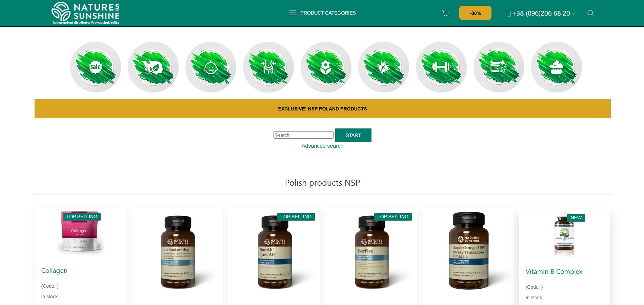
Task: Click the magnifier search icon in header
Action: click(x=590, y=13)
